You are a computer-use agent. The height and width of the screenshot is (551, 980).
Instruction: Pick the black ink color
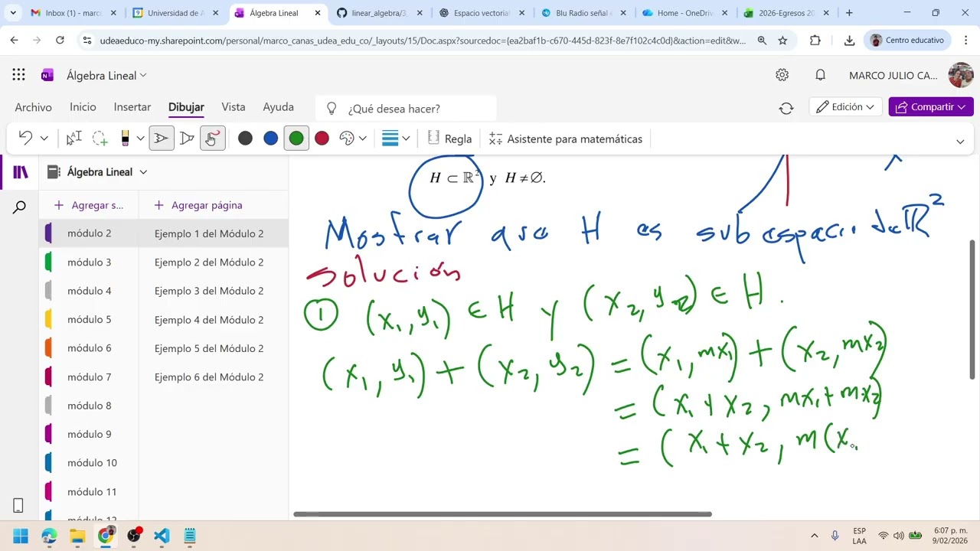pos(245,139)
